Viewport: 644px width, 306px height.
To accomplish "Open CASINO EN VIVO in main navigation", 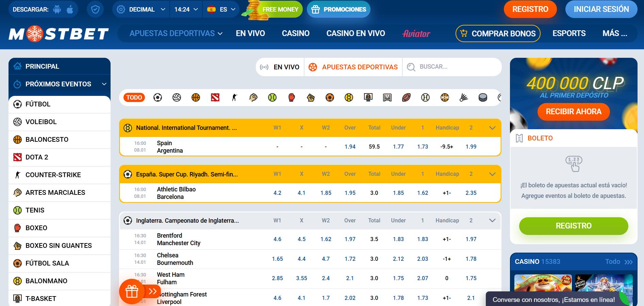I will click(x=356, y=33).
